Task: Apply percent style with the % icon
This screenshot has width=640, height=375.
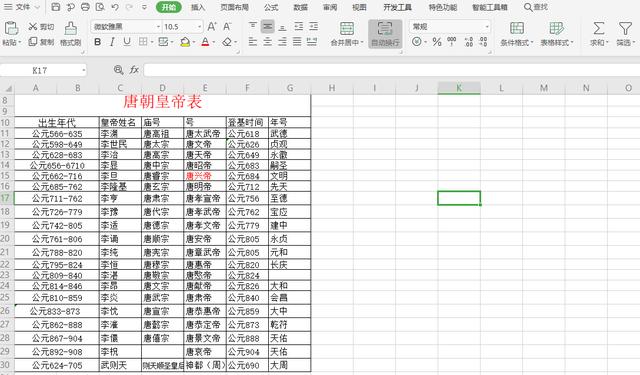Action: [437, 42]
